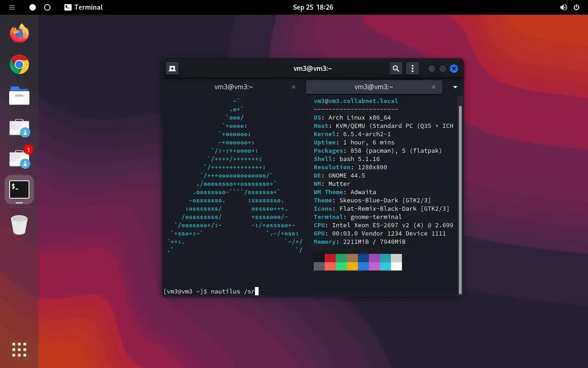Click the yellow color block in bottom row
588x368 pixels.
click(x=352, y=266)
